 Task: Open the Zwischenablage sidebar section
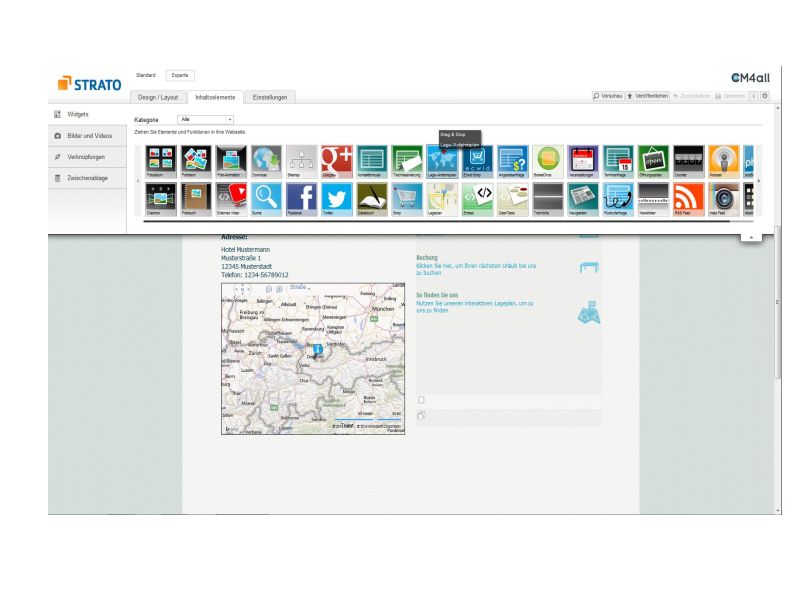tap(87, 178)
